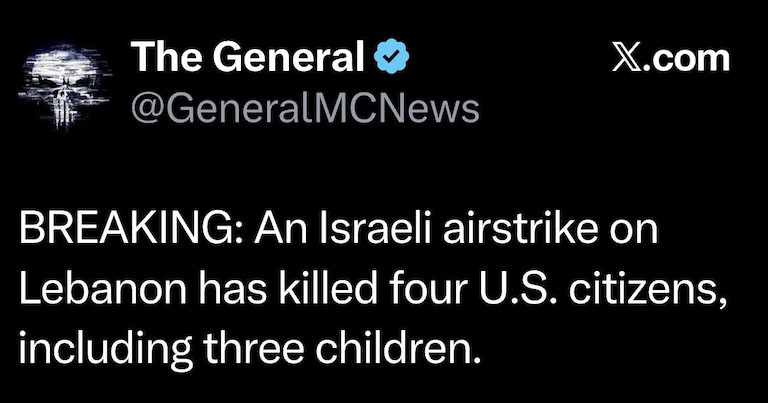Click the X logo in the watermark

click(x=626, y=59)
